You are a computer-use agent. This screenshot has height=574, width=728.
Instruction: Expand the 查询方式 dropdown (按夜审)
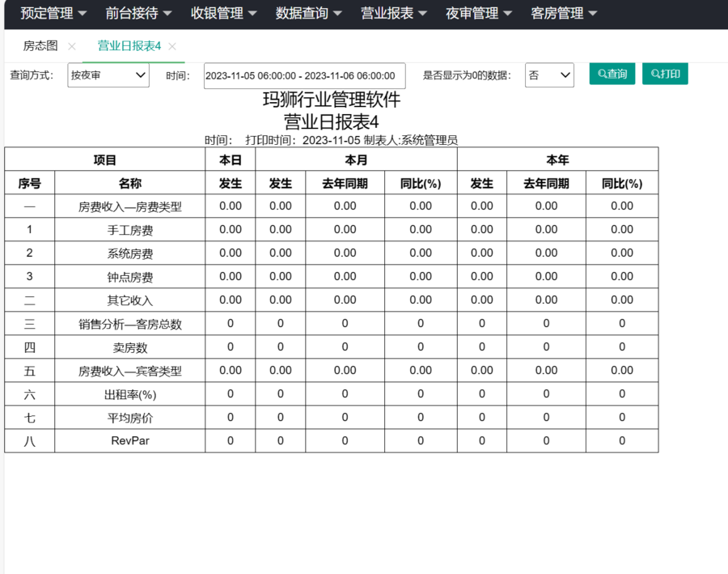point(108,75)
